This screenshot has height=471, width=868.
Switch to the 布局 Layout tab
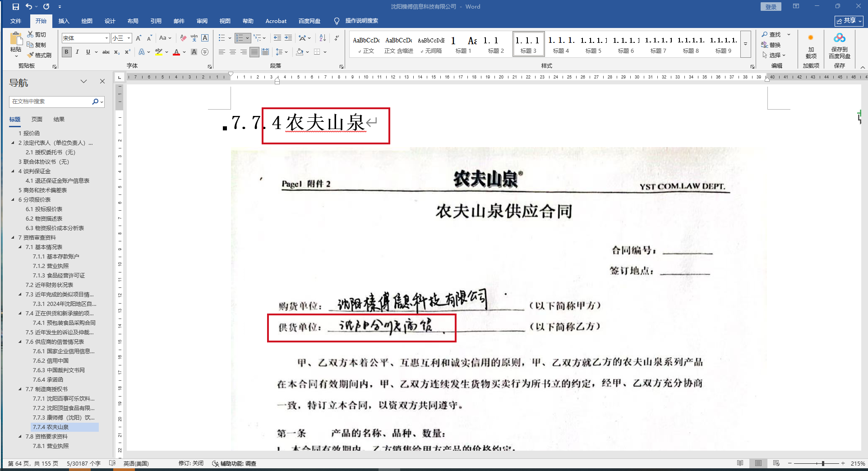pos(133,21)
